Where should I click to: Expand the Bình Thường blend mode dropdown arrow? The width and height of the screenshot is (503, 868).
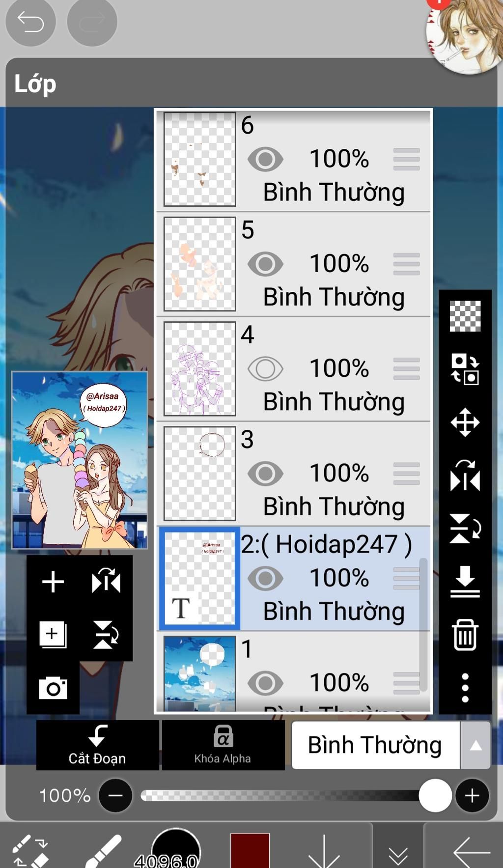(x=475, y=746)
